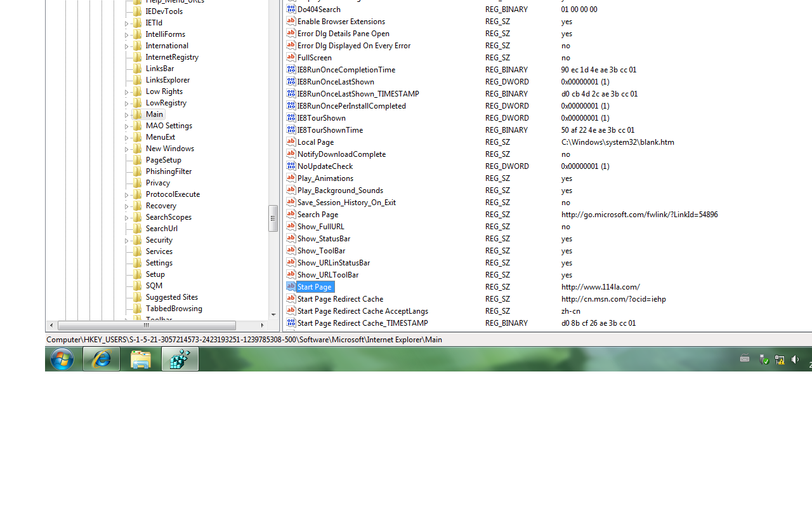Click the Start Page Redirect Cache icon

click(x=291, y=298)
